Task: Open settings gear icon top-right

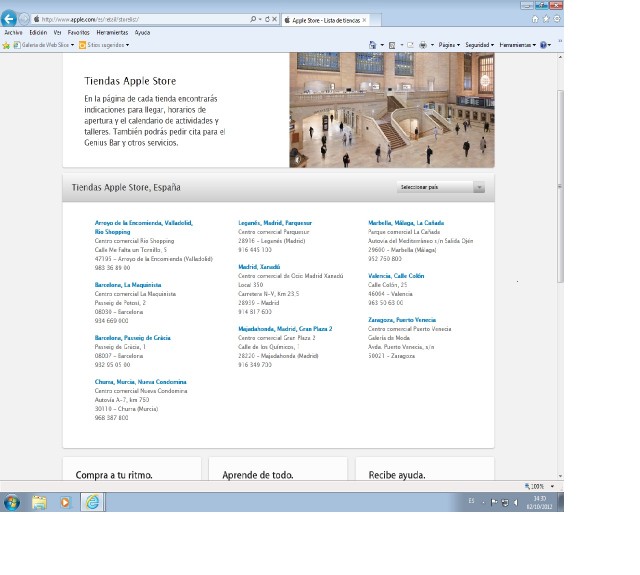Action: pos(557,19)
